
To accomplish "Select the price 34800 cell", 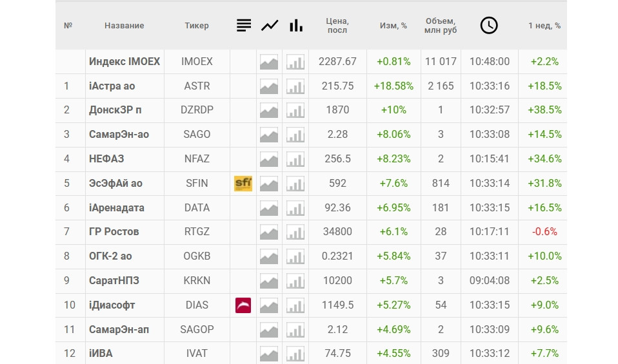I will 337,231.
